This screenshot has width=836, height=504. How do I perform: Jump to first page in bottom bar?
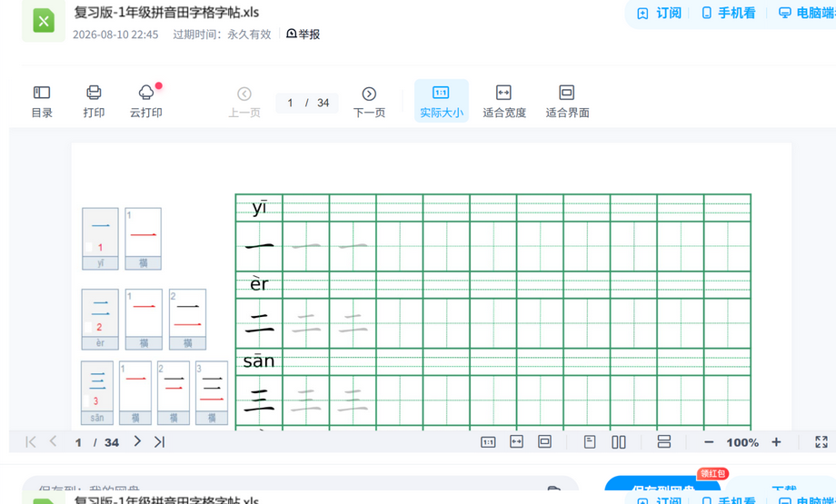tap(30, 441)
